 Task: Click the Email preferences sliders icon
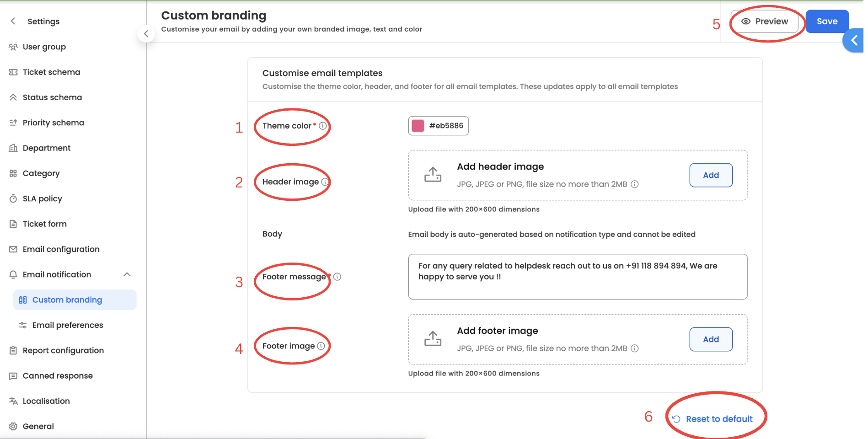click(x=23, y=325)
